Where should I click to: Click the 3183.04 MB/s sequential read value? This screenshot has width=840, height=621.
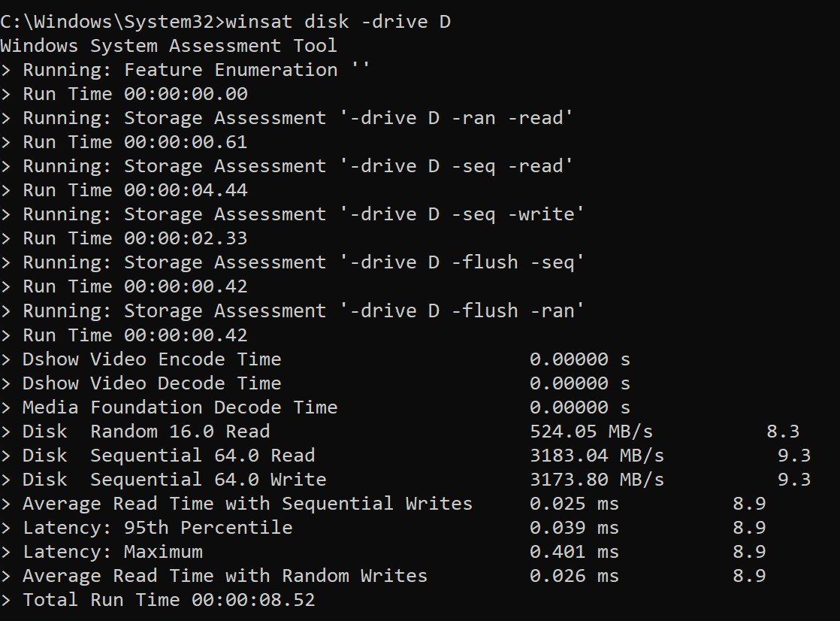[x=597, y=456]
